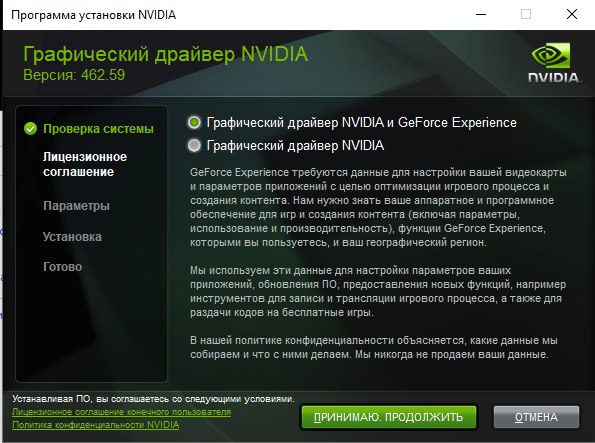Click the GeForce Experience data description paragraph
Screen dimensions: 595x443
[378, 207]
